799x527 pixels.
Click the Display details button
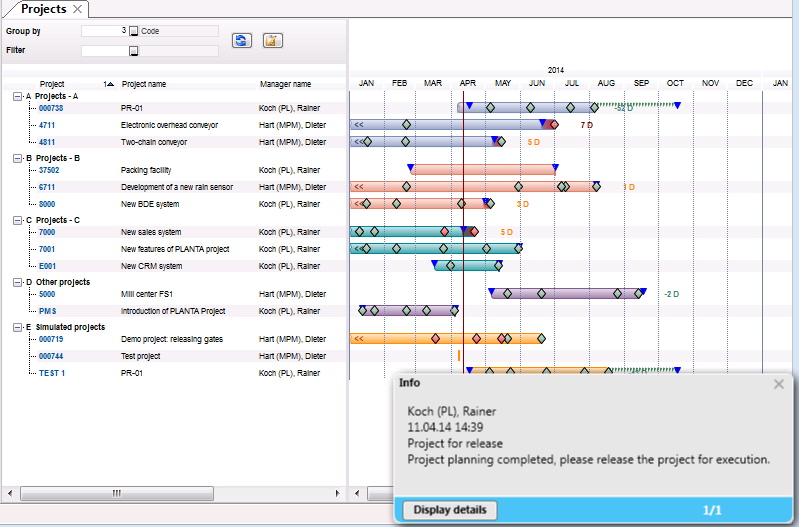450,510
